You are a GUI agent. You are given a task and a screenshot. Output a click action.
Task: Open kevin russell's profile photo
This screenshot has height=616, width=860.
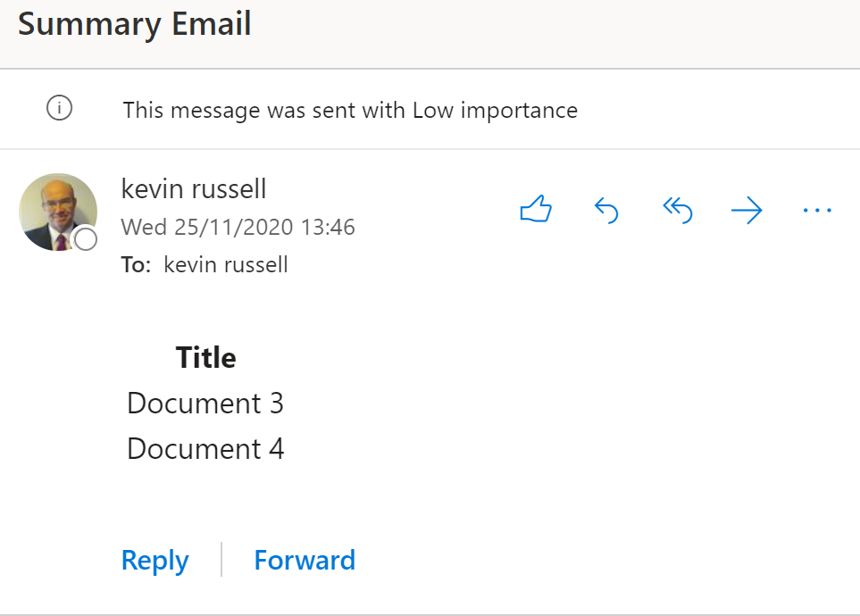57,212
